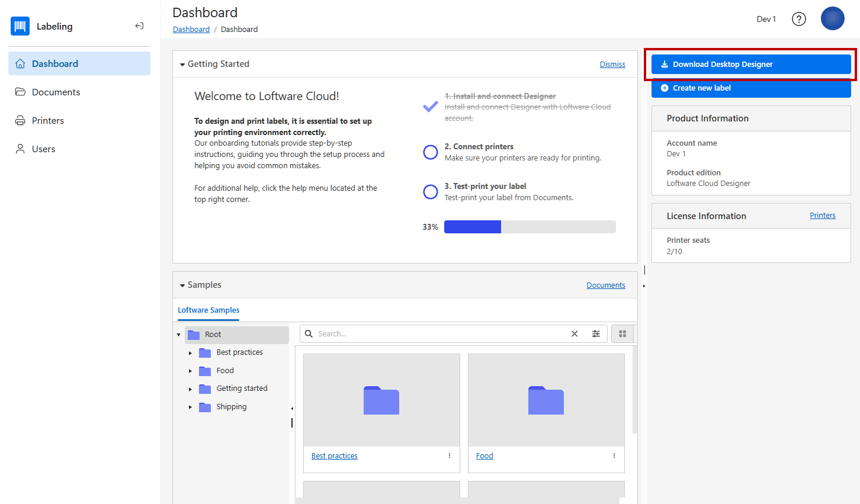Image resolution: width=860 pixels, height=504 pixels.
Task: Click the 33% onboarding progress bar
Action: [x=530, y=227]
